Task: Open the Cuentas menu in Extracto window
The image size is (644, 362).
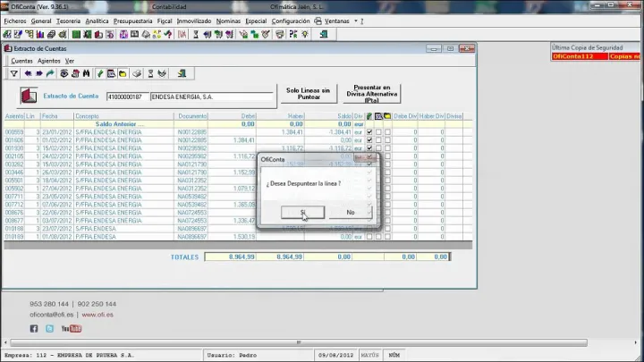Action: pos(21,61)
